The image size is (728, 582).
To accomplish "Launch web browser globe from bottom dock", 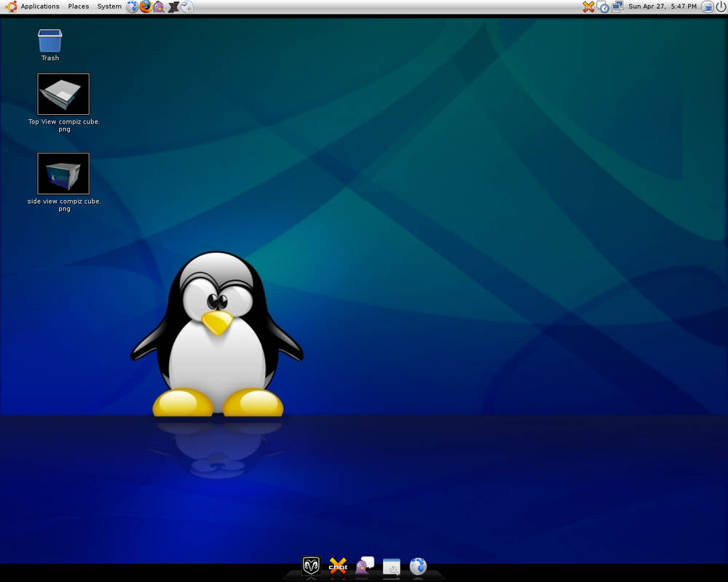I will coord(419,566).
